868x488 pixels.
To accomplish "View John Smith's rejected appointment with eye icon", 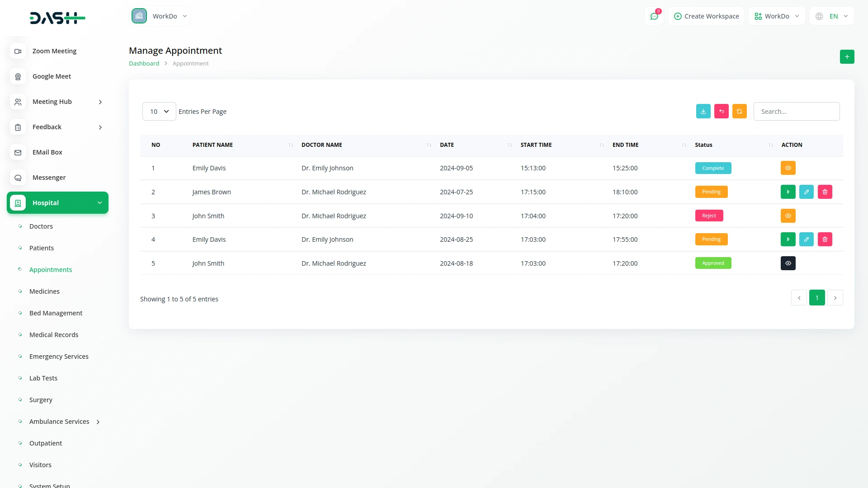I will point(788,216).
